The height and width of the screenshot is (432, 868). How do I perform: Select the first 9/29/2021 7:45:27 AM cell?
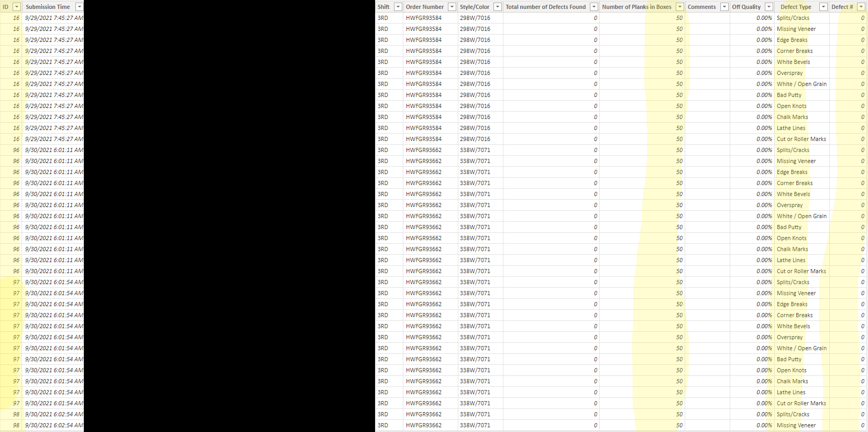[54, 18]
